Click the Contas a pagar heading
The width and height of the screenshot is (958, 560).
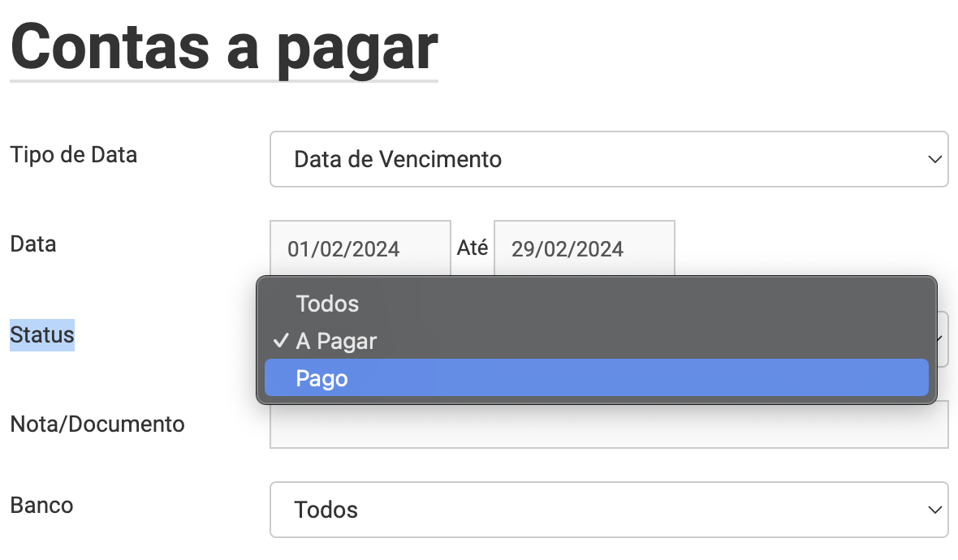tap(224, 49)
